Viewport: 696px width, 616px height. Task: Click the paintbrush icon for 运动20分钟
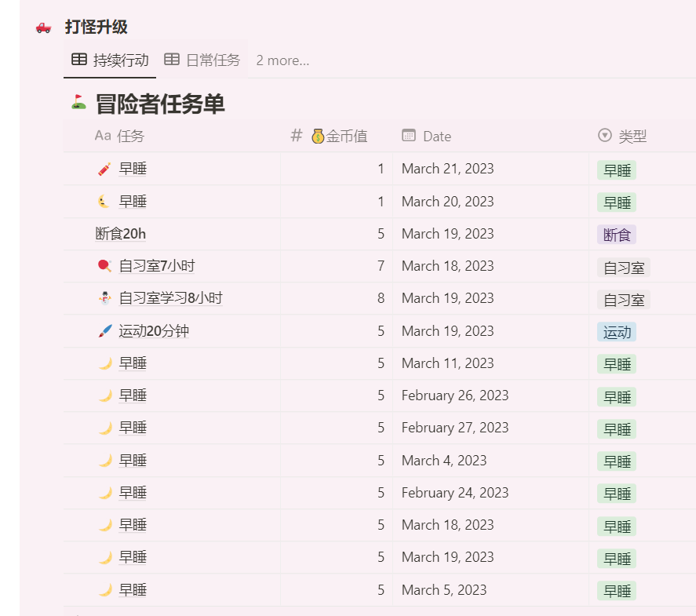(x=104, y=331)
